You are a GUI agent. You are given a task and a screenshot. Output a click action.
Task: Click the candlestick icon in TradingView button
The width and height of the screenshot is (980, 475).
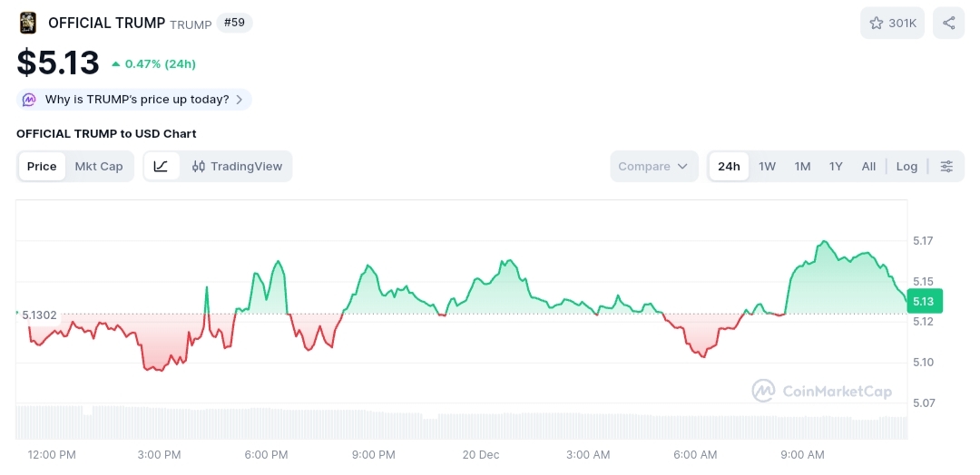coord(198,166)
